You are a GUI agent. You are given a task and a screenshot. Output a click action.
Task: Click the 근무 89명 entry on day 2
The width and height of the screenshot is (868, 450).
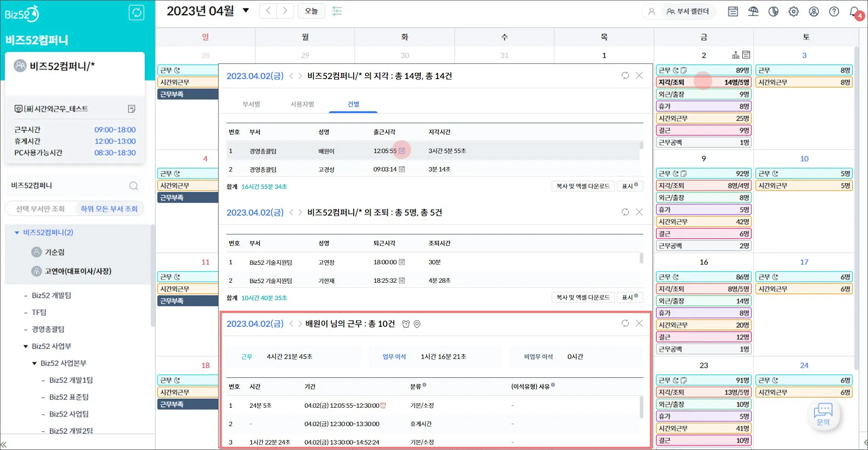point(704,70)
